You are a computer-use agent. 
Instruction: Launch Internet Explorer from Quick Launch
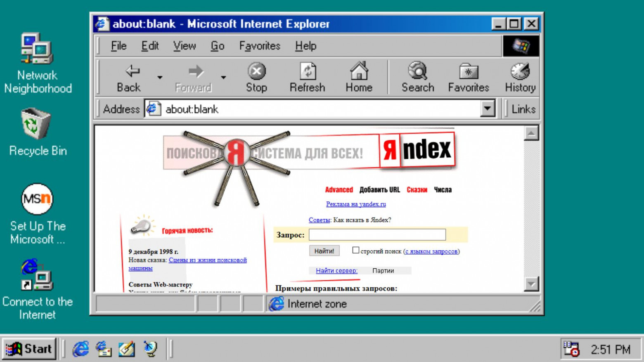(x=80, y=349)
